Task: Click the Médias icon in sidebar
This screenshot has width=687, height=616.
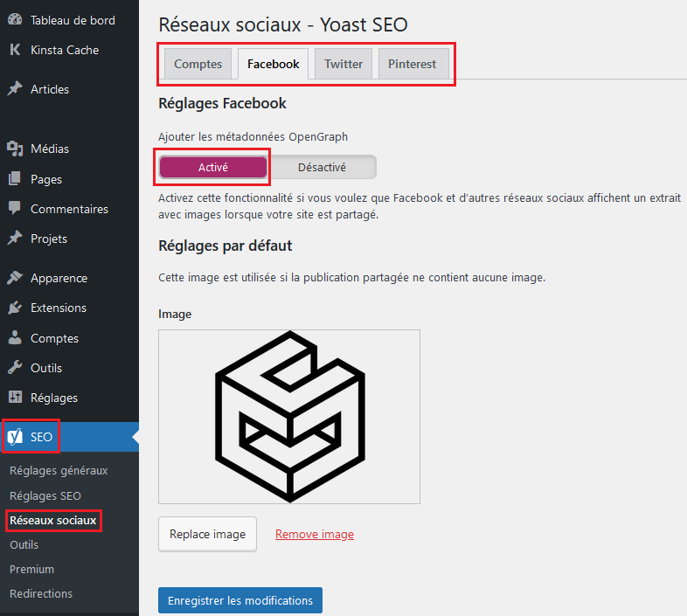Action: point(15,149)
